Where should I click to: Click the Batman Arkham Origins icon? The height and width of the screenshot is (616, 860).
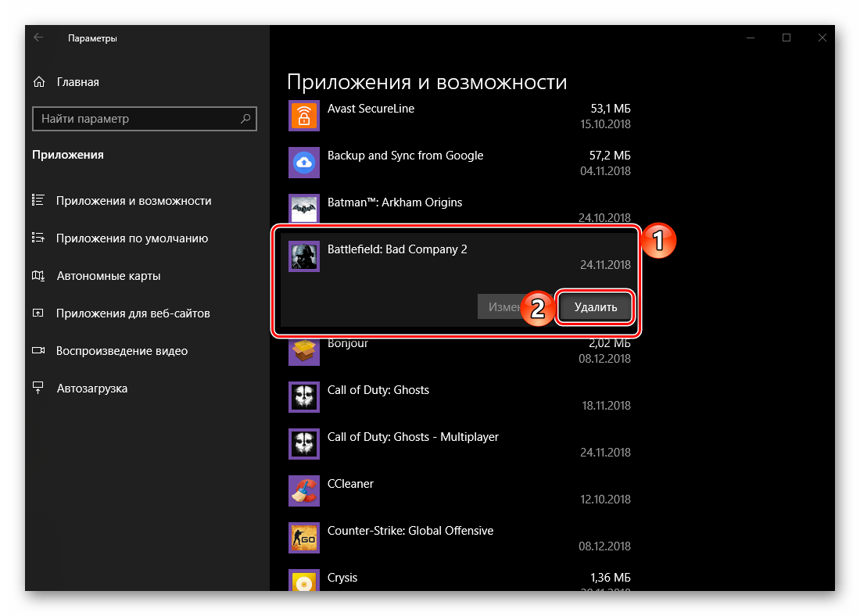302,209
